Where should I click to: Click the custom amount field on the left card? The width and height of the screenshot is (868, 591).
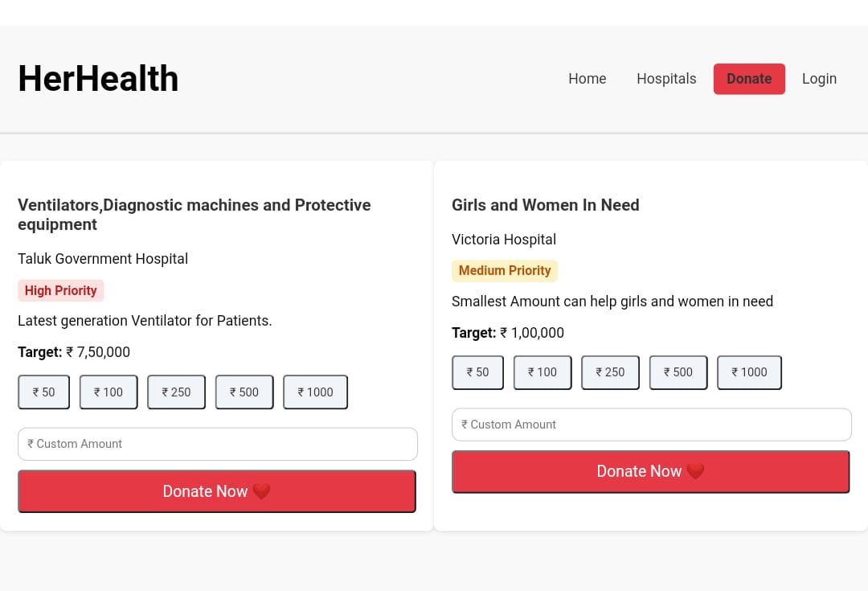click(x=217, y=443)
